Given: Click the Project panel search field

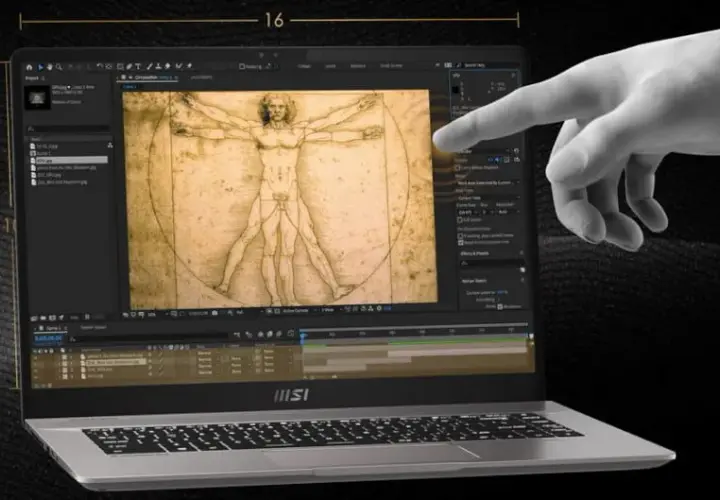Looking at the screenshot, I should [68, 129].
